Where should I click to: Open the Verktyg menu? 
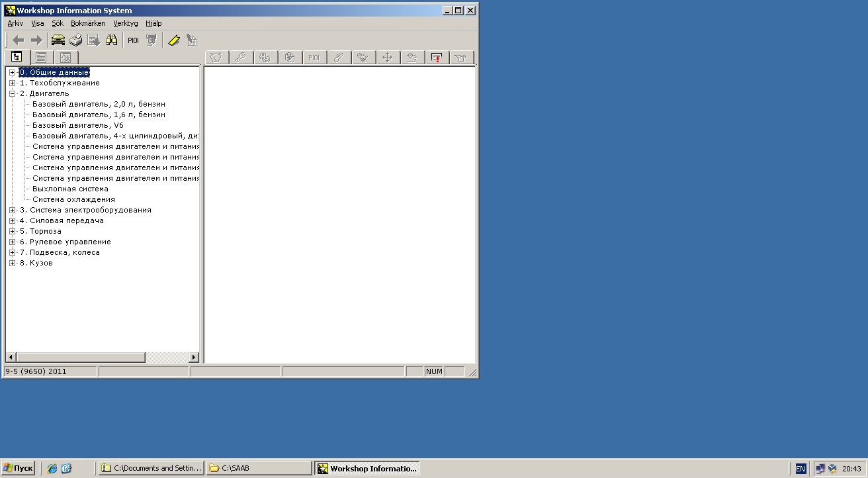(126, 23)
